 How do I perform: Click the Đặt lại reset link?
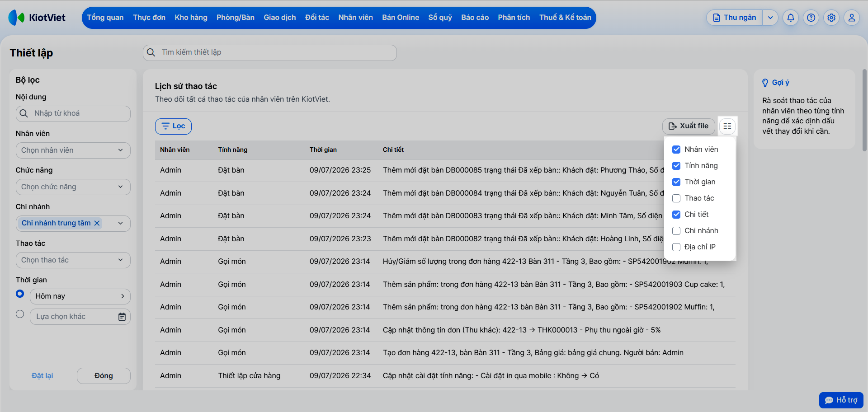click(42, 376)
